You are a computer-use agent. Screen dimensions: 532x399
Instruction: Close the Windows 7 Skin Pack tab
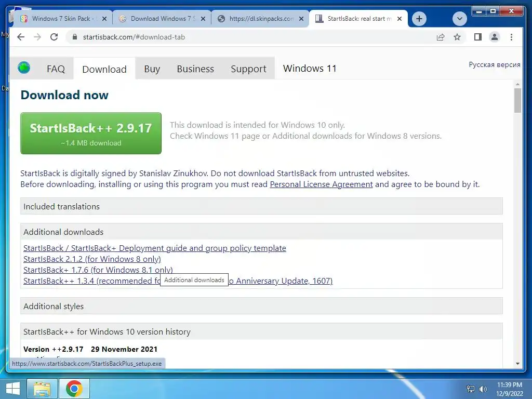[x=104, y=19]
